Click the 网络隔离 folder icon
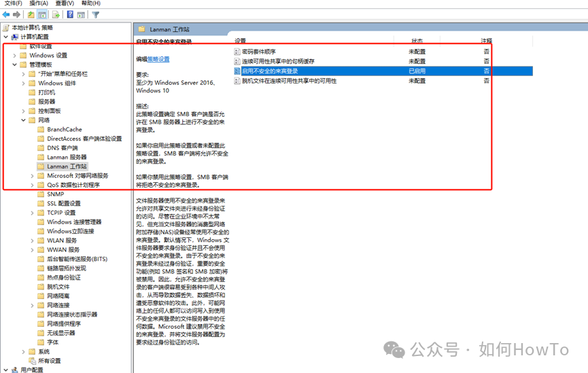The width and height of the screenshot is (588, 373). [41, 296]
